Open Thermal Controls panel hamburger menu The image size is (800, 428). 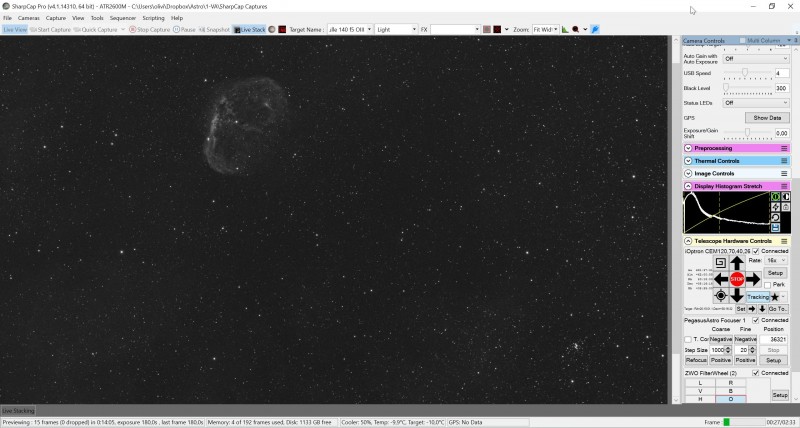(784, 161)
